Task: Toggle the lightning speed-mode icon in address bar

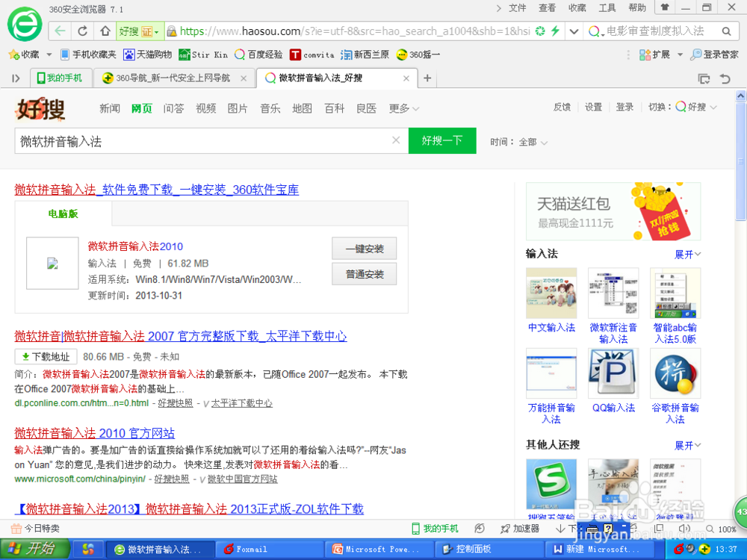Action: [556, 32]
